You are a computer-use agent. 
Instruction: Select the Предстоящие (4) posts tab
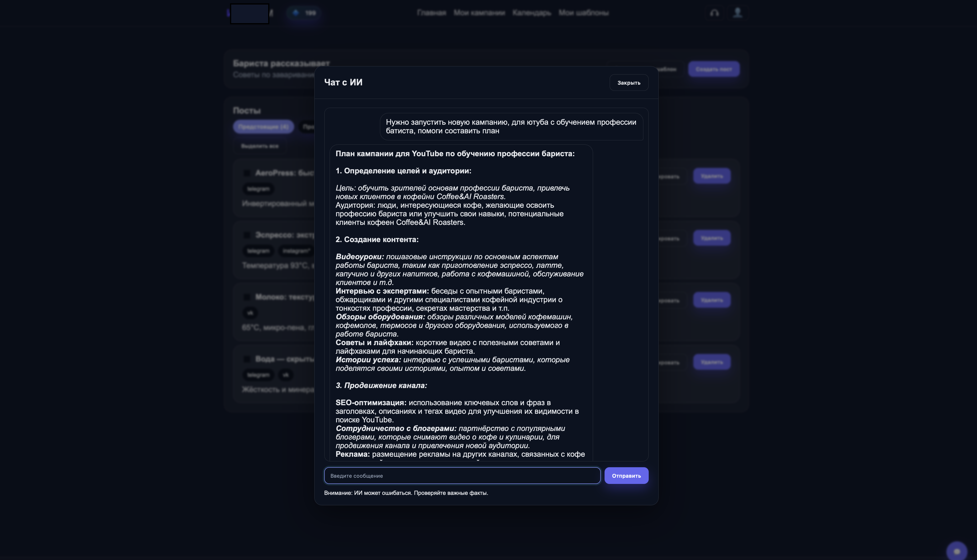[263, 127]
